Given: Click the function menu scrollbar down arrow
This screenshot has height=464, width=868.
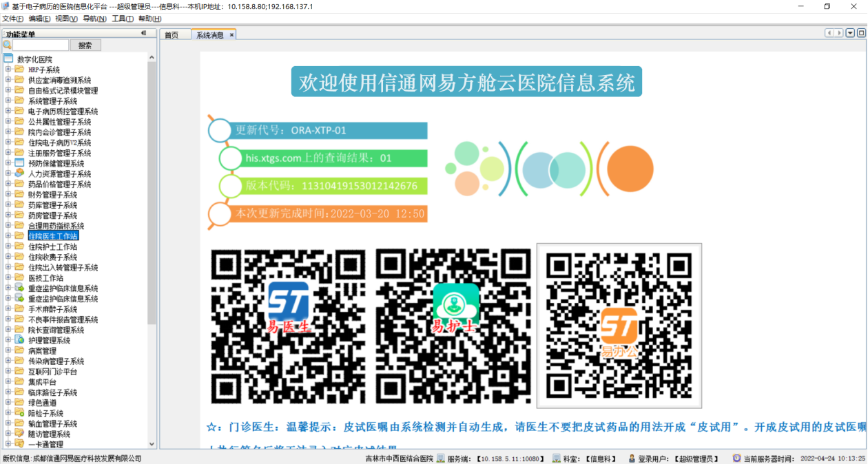Looking at the screenshot, I should [x=152, y=445].
